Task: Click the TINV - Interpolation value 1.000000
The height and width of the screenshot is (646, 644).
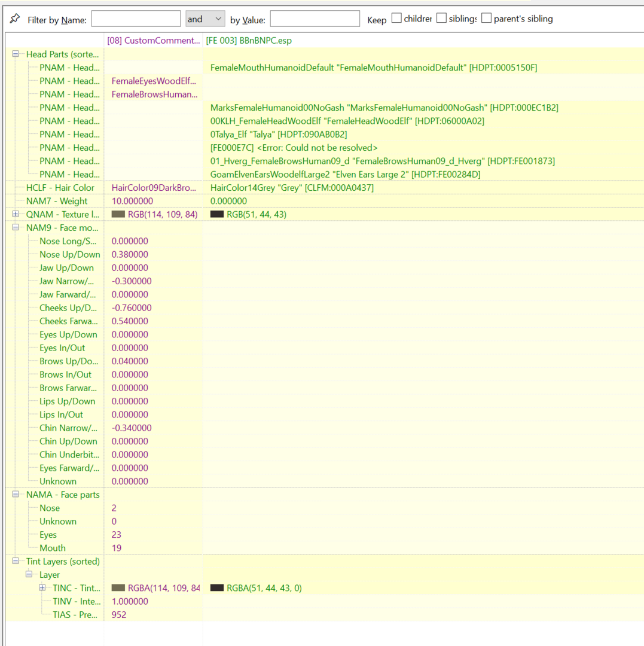Action: point(130,602)
